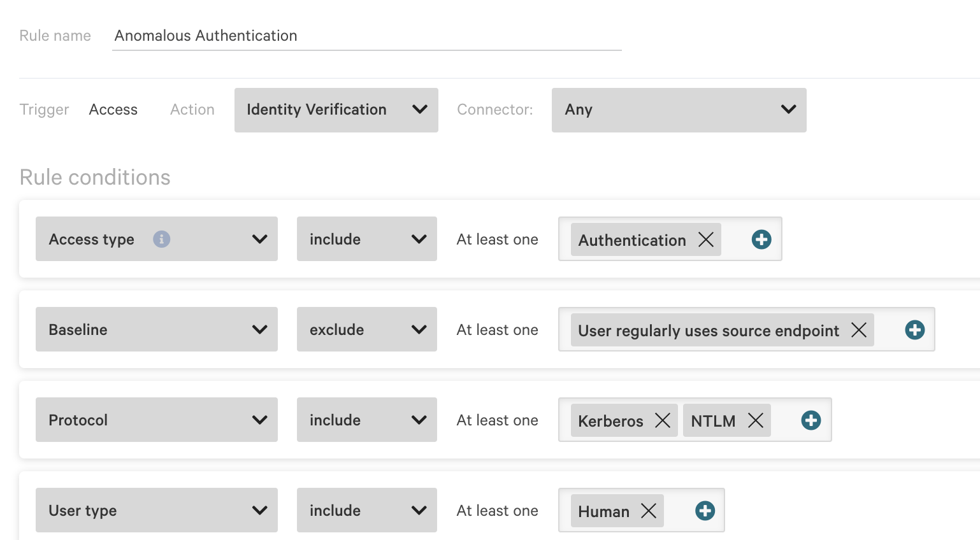Change the Protocol include operator dropdown
The height and width of the screenshot is (540, 980).
[x=366, y=420]
